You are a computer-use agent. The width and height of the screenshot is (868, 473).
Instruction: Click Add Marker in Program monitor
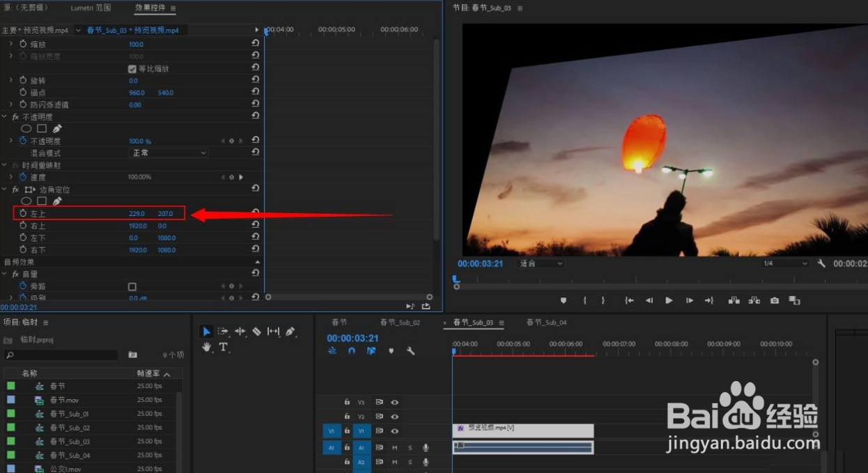[564, 300]
